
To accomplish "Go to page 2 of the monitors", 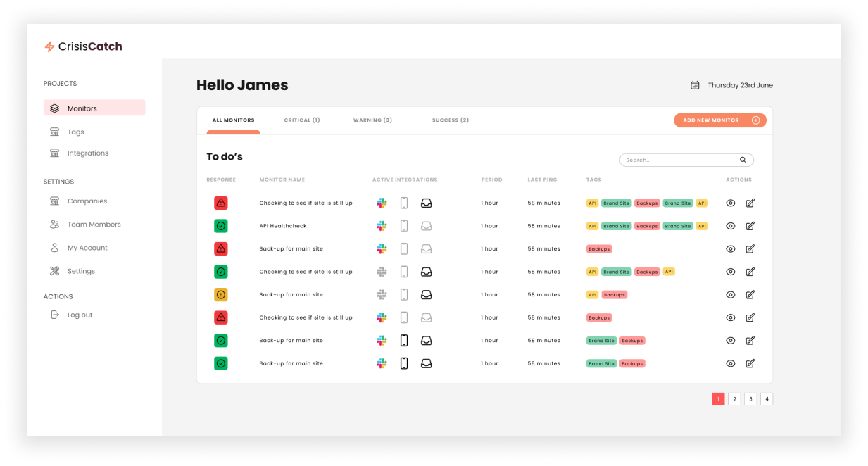I will [734, 399].
